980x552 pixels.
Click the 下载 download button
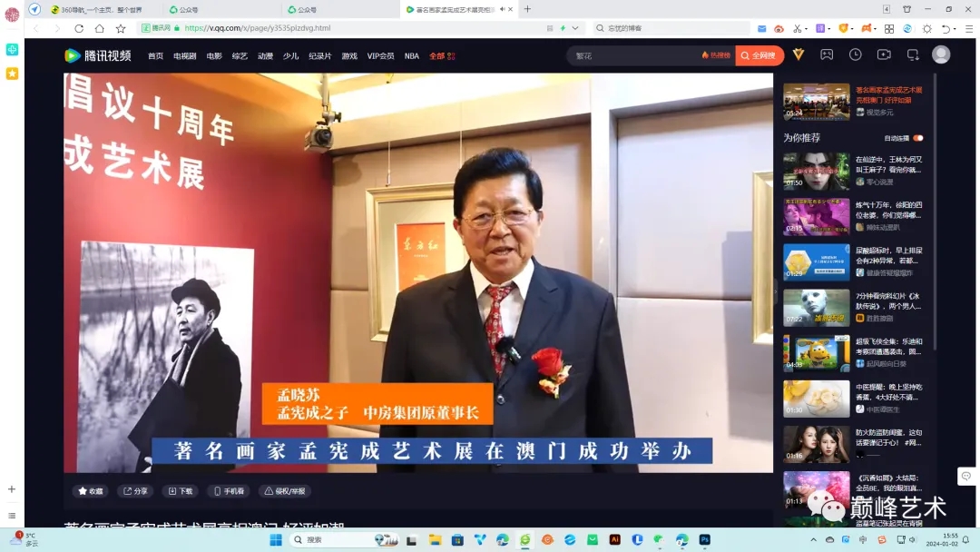pyautogui.click(x=180, y=491)
